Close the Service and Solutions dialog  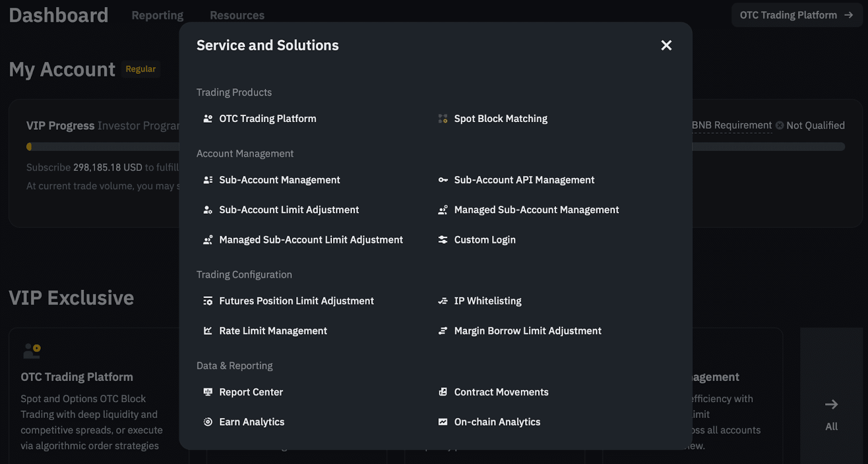666,46
